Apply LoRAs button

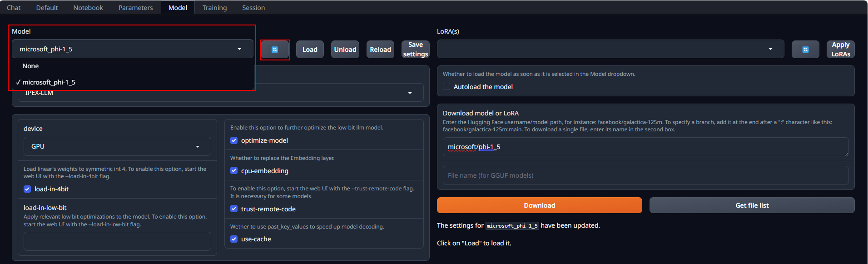(840, 50)
